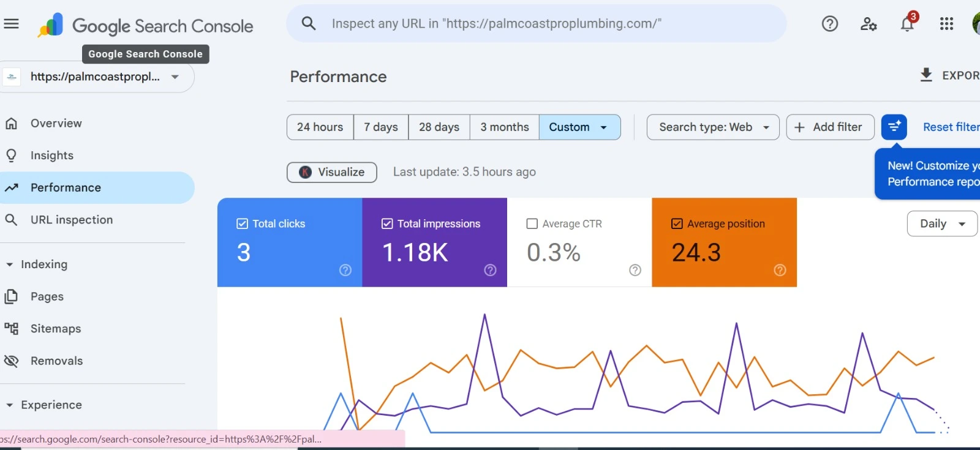Select the 3 months range
980x450 pixels.
pyautogui.click(x=505, y=127)
